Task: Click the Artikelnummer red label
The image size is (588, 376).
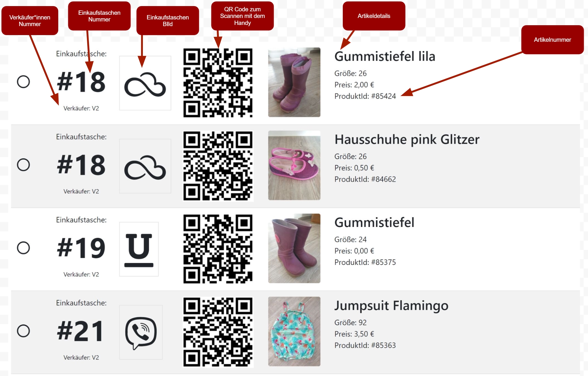Action: [552, 40]
